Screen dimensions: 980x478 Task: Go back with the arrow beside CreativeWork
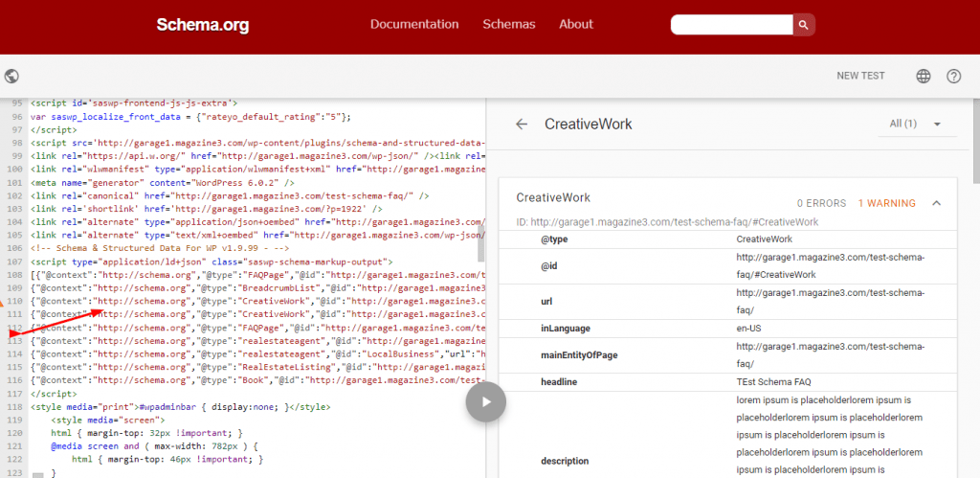tap(522, 124)
